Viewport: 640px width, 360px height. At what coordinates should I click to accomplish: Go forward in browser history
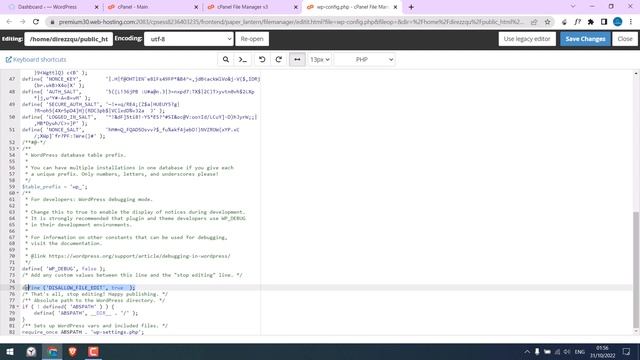pyautogui.click(x=22, y=22)
